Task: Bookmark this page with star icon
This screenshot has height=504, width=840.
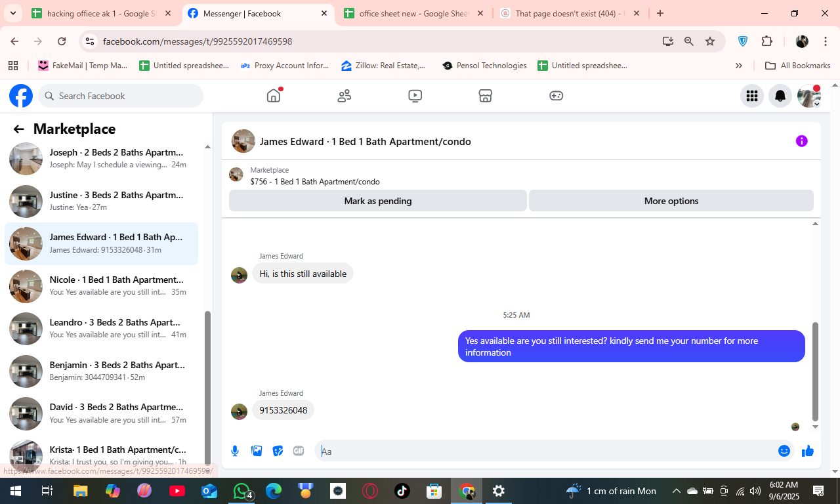Action: (x=710, y=41)
